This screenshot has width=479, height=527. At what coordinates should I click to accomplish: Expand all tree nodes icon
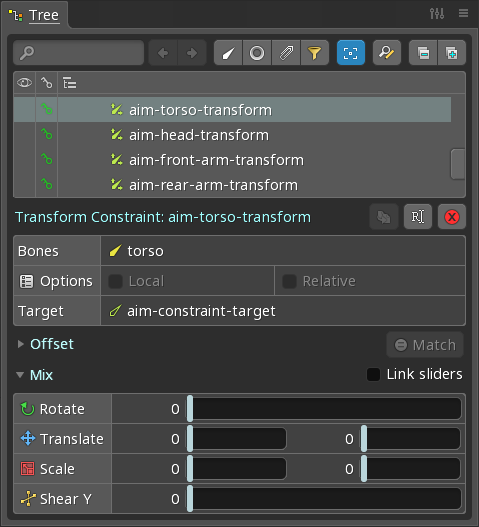pyautogui.click(x=452, y=53)
